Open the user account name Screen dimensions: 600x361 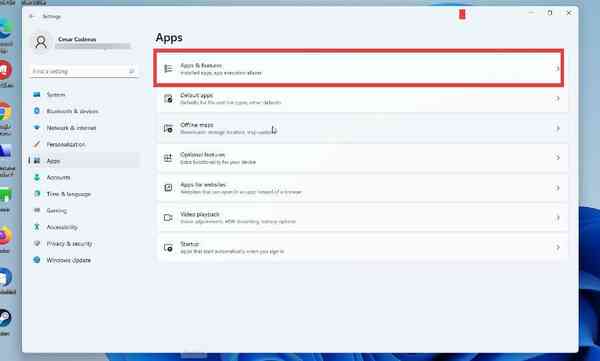(77, 39)
